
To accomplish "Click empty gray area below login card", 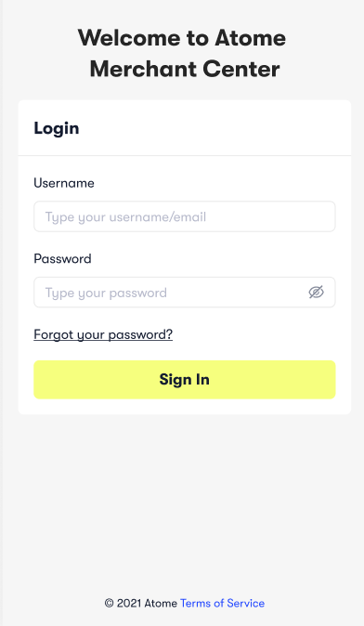I will 185,499.
